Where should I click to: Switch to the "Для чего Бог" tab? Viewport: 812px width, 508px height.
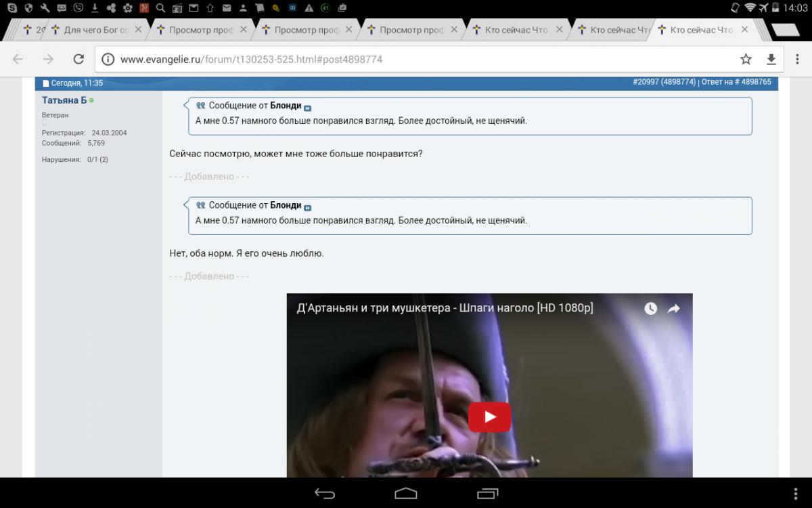point(95,30)
